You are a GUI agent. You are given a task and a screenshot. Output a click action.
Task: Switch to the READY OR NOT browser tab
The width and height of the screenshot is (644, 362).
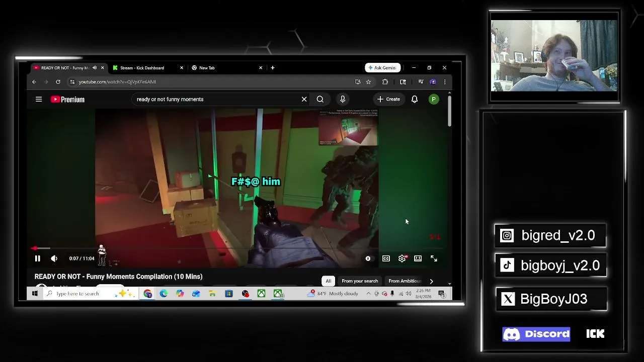pos(64,68)
